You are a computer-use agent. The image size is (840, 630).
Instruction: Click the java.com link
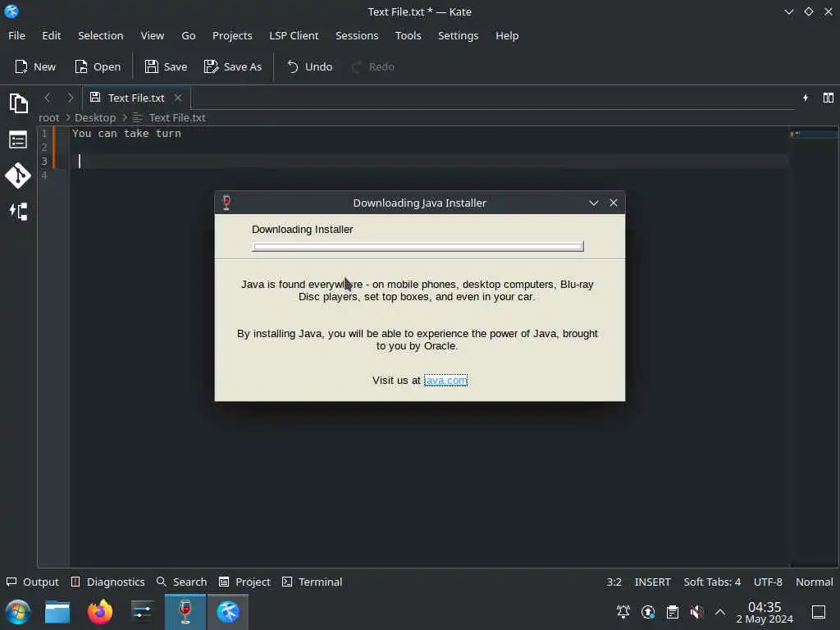445,380
